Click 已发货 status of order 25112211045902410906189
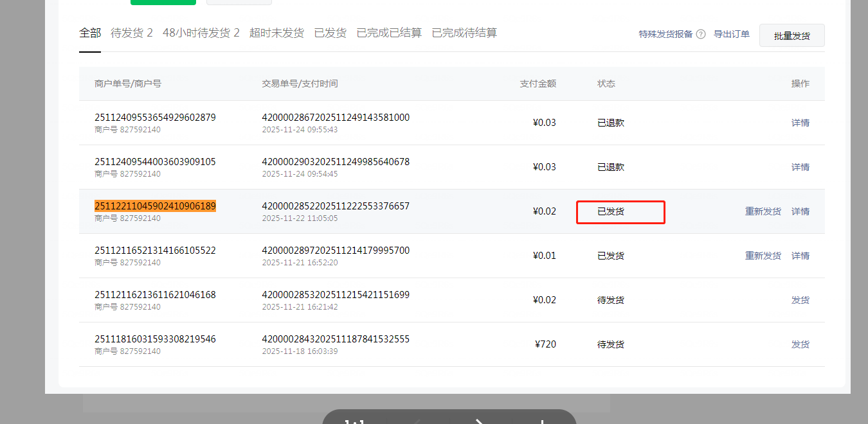Screen dimensions: 868x424 tap(611, 211)
